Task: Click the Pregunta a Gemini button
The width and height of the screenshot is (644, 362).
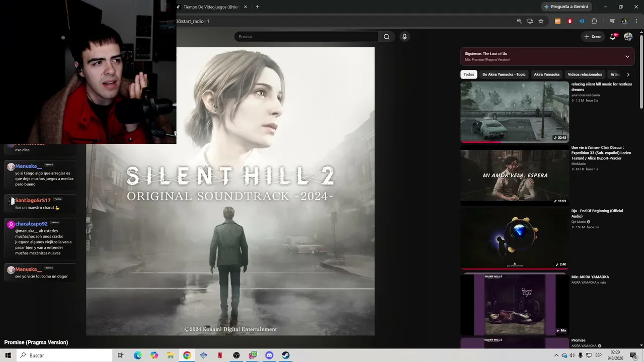Action: click(x=567, y=7)
